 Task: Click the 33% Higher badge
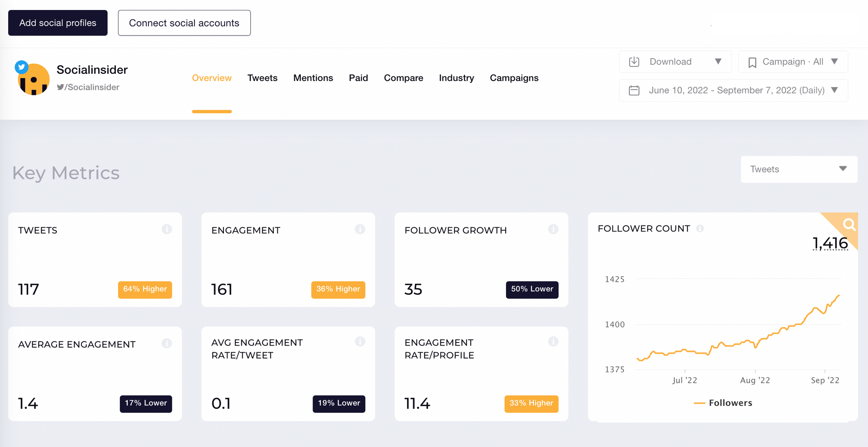point(531,403)
